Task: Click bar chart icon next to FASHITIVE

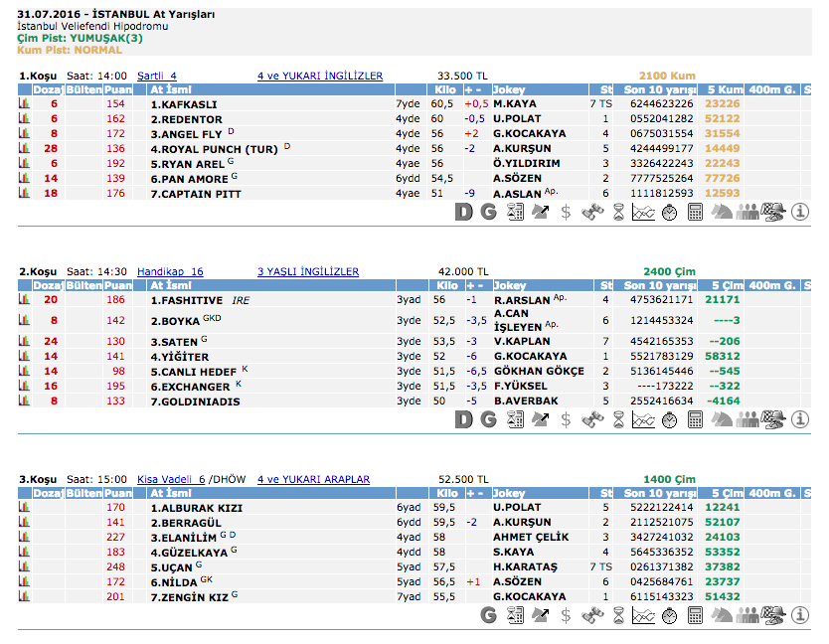Action: coord(24,299)
